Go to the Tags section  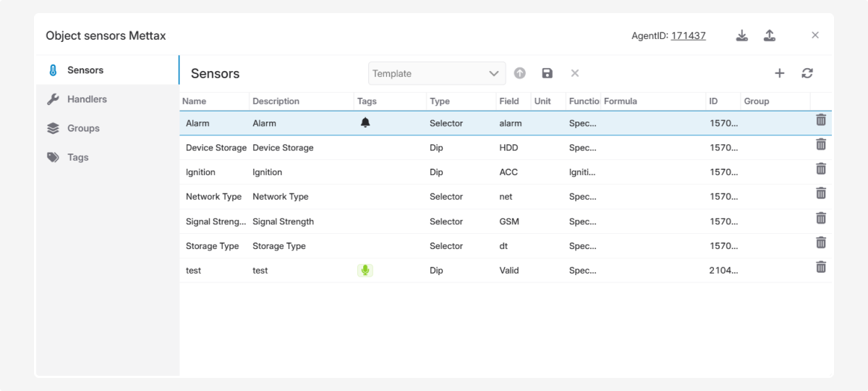click(x=78, y=157)
